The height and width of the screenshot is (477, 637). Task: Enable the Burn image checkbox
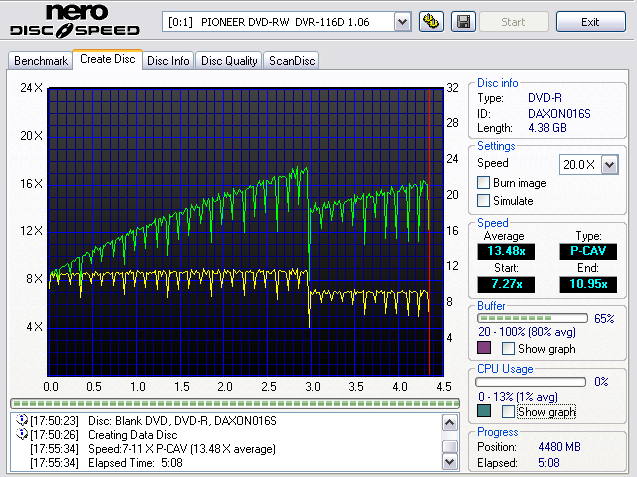click(484, 183)
